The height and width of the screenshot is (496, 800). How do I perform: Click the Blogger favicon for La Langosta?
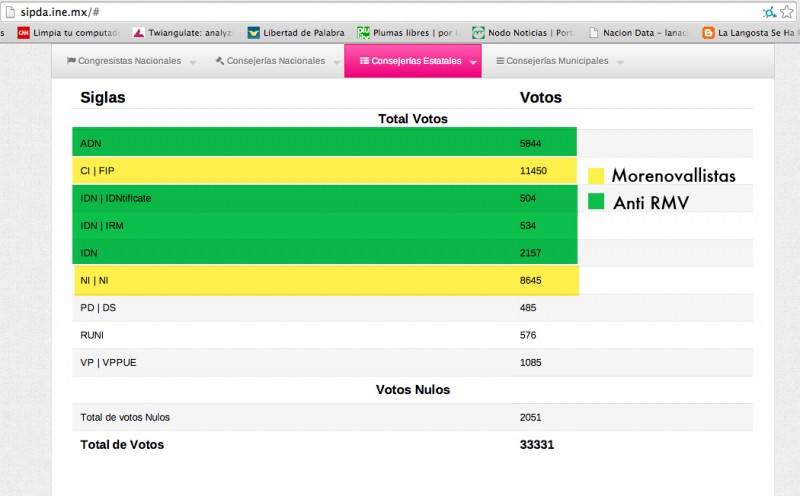pyautogui.click(x=708, y=33)
